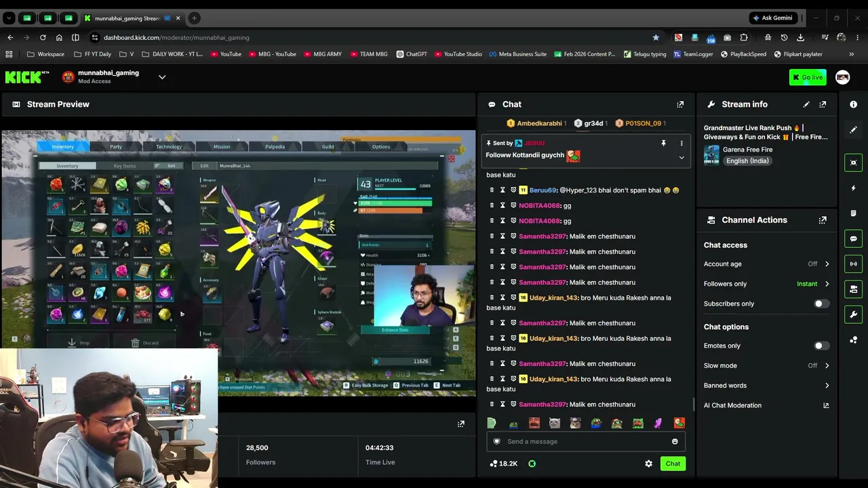Open the TeamLogger bookmark
868x488 pixels.
(x=693, y=54)
